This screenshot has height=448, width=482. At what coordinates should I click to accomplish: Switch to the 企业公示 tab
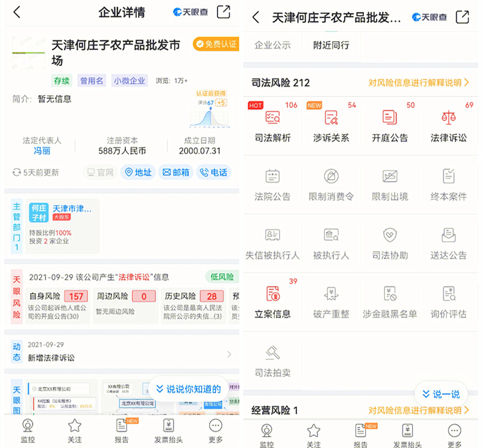(272, 45)
